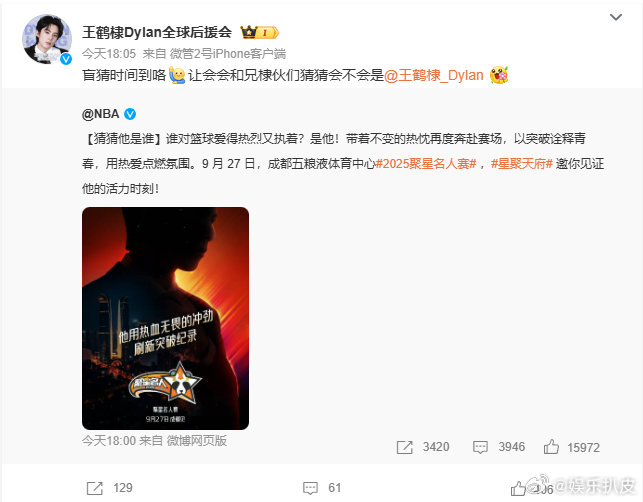Like the fan club's post

click(518, 488)
